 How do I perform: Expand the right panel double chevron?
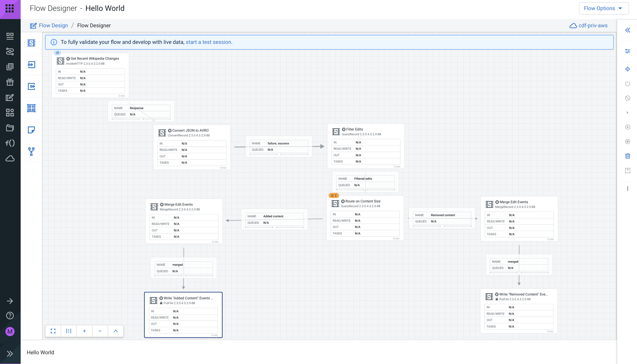[x=627, y=30]
